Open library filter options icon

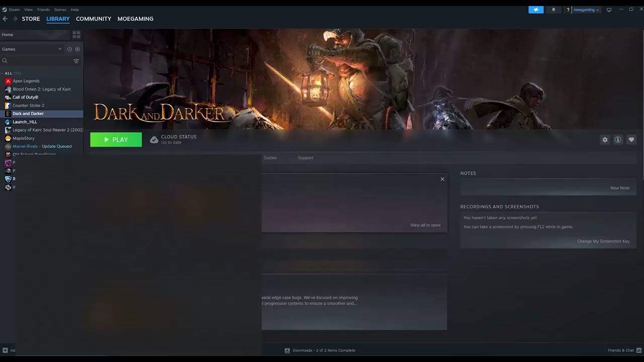76,61
